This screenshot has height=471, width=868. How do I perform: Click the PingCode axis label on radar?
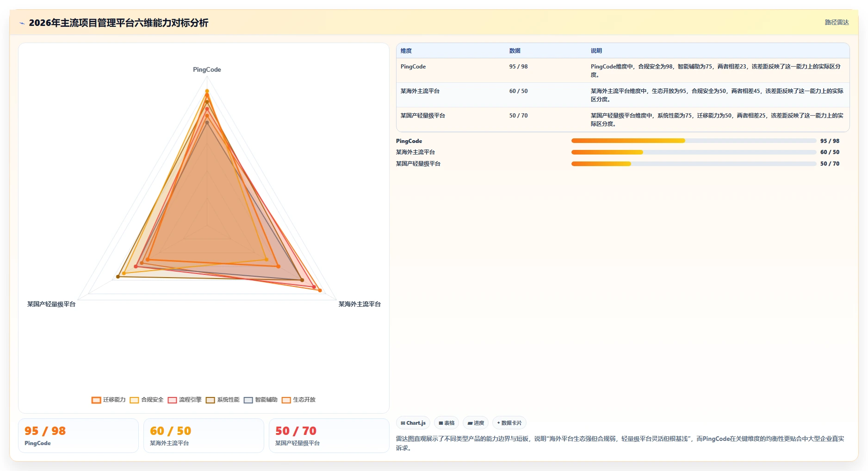pos(207,69)
